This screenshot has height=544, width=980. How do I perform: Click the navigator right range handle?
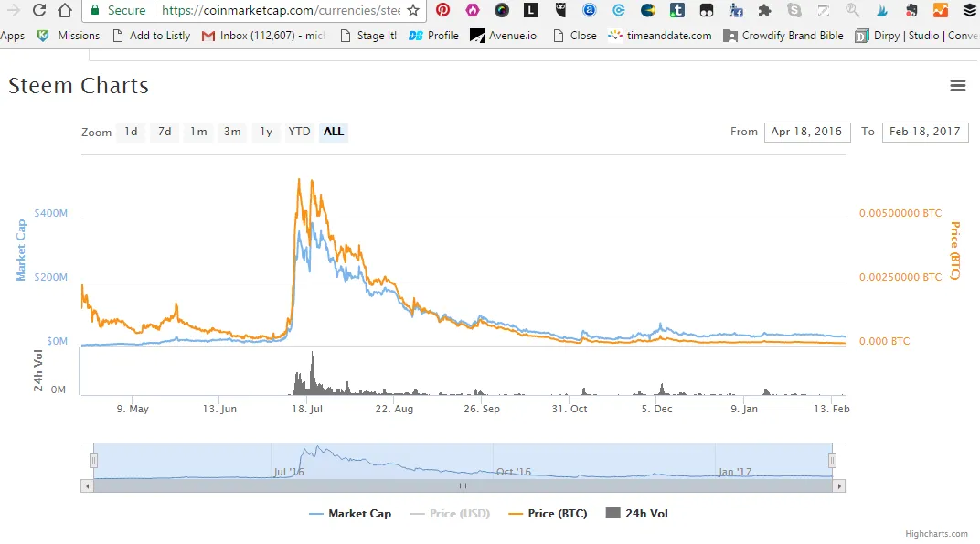pos(832,461)
